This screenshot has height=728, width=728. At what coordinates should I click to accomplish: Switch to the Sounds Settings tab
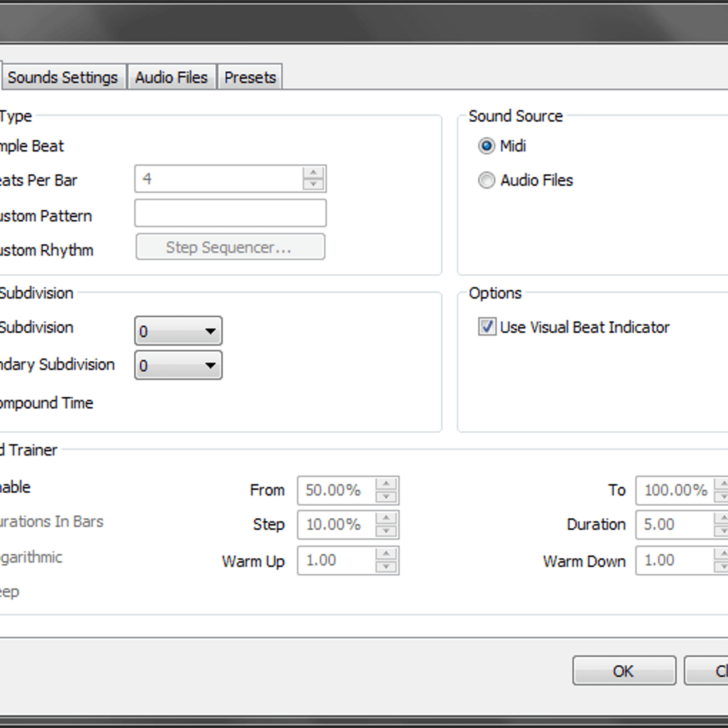[63, 77]
